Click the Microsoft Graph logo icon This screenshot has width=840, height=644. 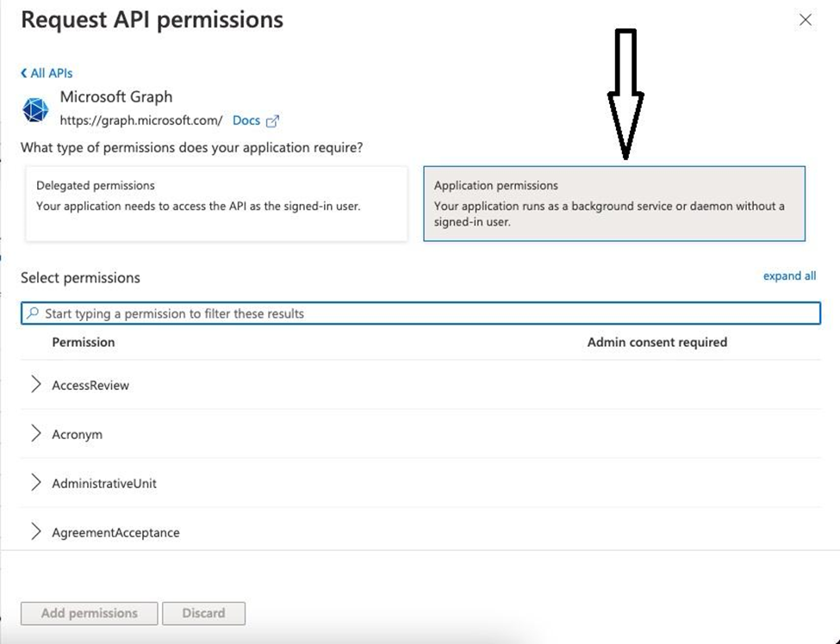click(35, 110)
